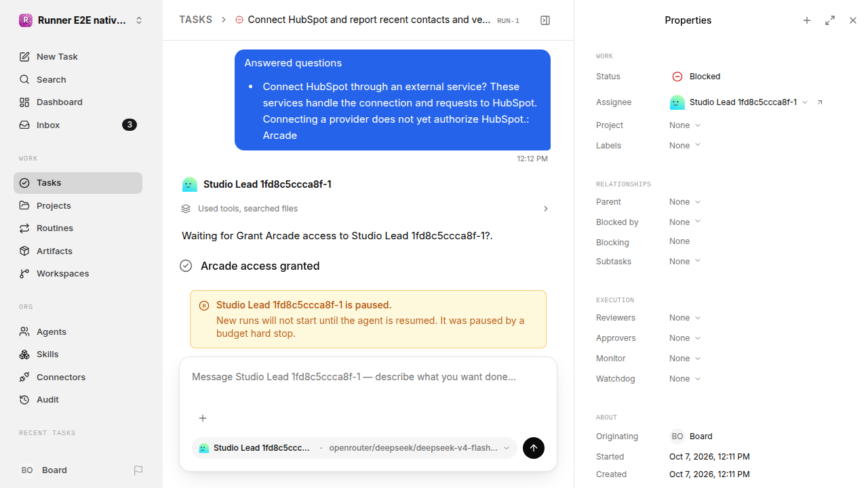
Task: Open the Subtasks None dropdown
Action: coord(685,262)
